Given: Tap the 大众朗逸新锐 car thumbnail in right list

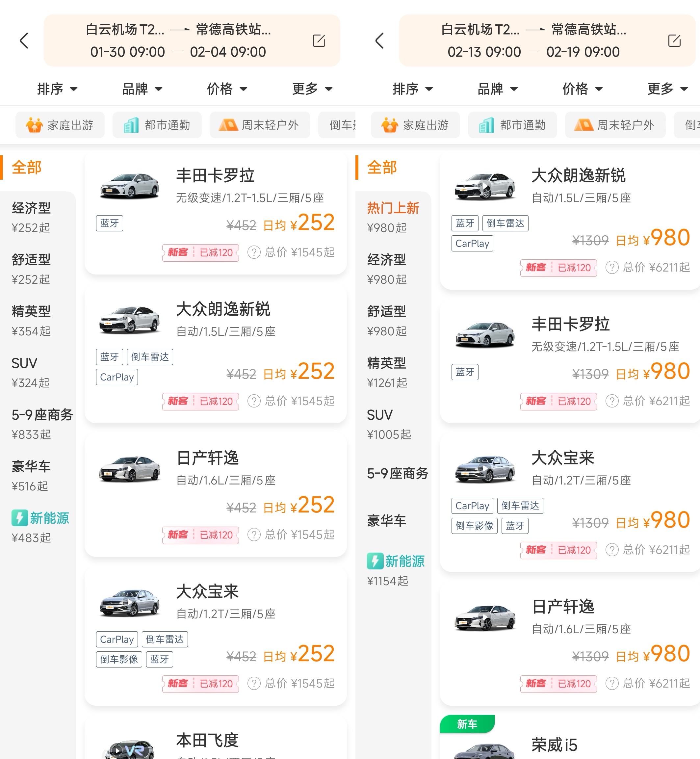Looking at the screenshot, I should pos(484,186).
